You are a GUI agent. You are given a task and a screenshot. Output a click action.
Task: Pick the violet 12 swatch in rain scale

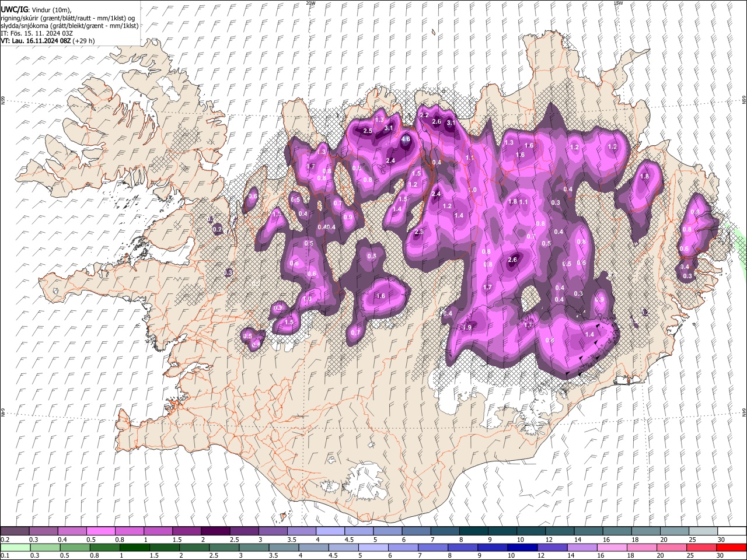click(x=551, y=547)
